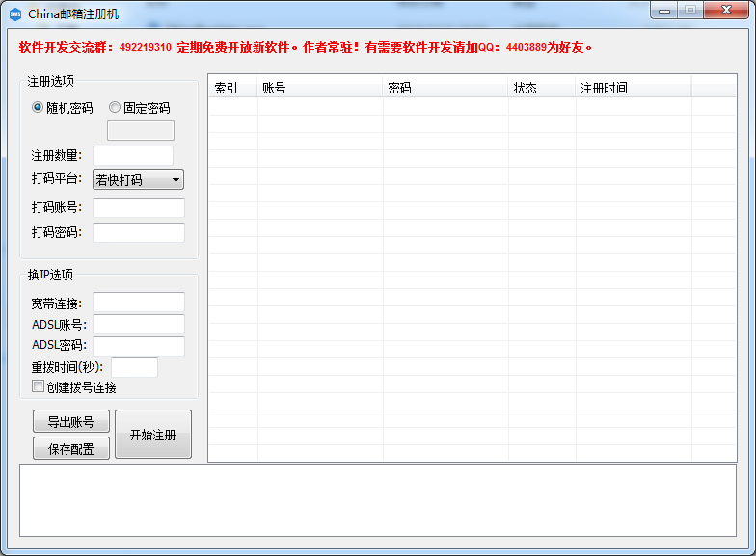Focus the 注册数量 input field
This screenshot has height=556, width=756.
(x=133, y=156)
